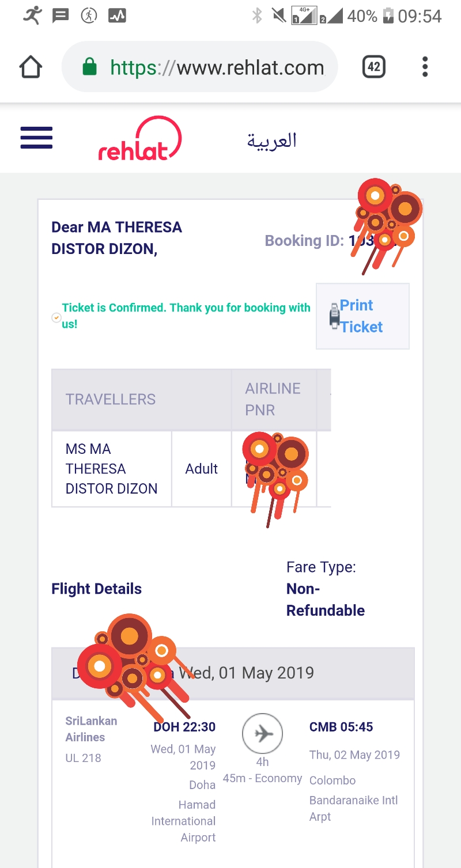Tap the muted sound status icon
This screenshot has height=868, width=461.
click(279, 16)
